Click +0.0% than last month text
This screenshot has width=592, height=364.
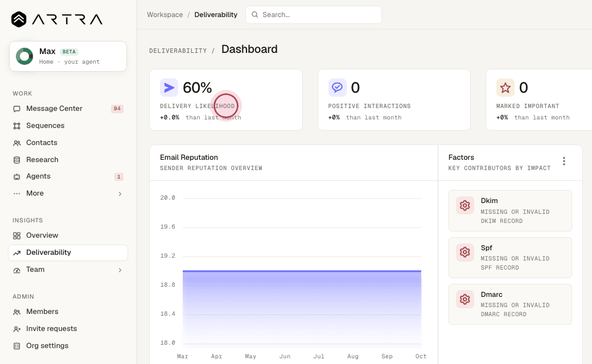(200, 117)
